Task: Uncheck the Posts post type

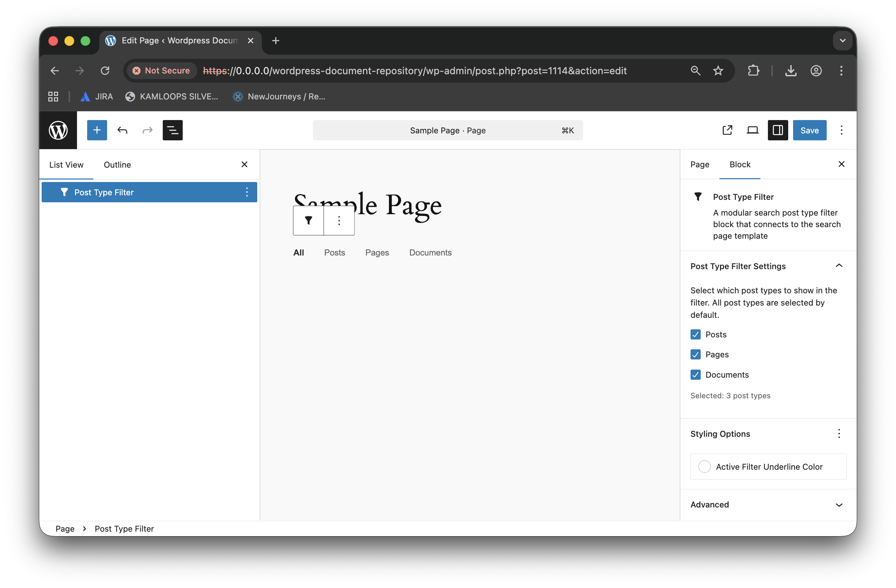Action: pos(695,334)
